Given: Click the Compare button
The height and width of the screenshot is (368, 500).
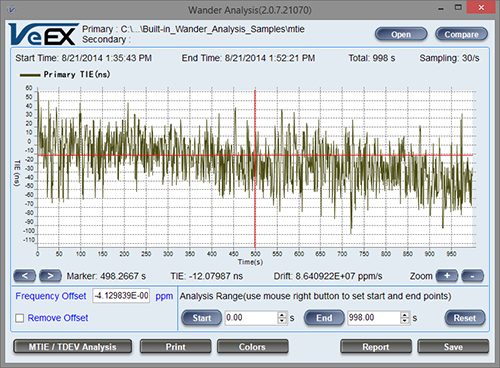Looking at the screenshot, I should point(461,34).
